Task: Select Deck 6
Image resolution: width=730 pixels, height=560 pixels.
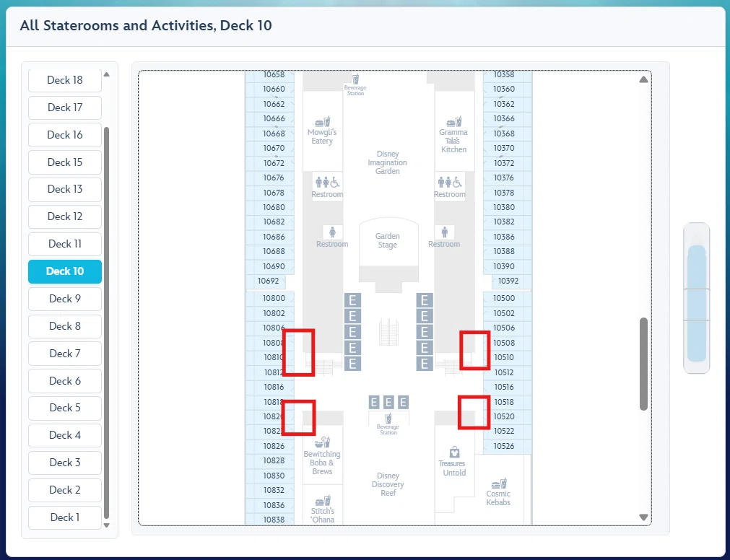Action: pos(65,381)
